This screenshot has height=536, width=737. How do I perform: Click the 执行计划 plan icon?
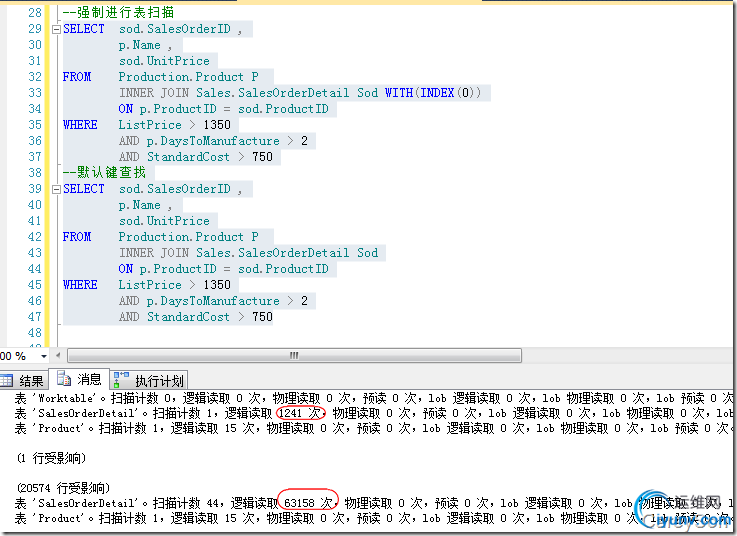[121, 379]
